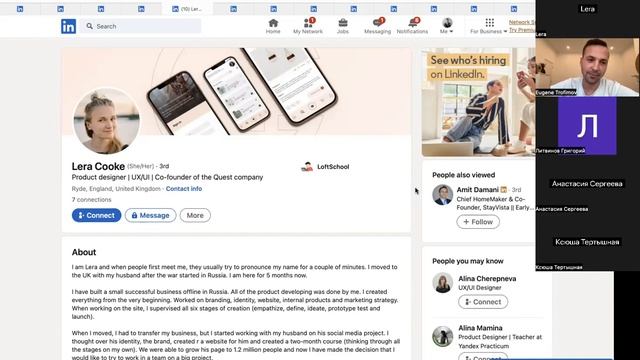Click the People also viewed heading

[463, 175]
